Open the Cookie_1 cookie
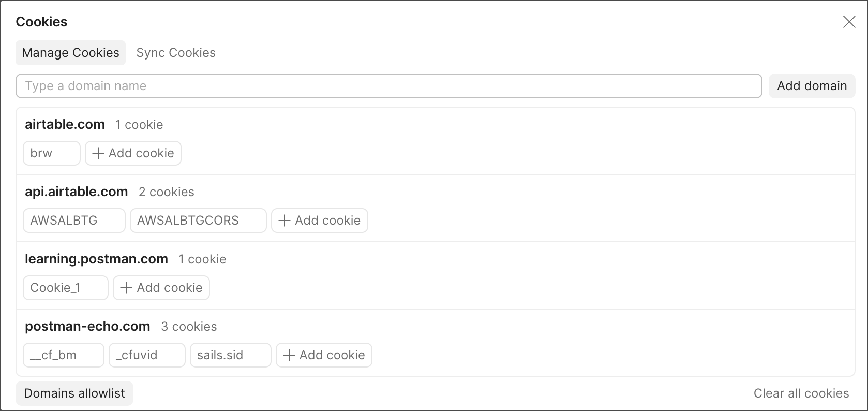 (65, 288)
